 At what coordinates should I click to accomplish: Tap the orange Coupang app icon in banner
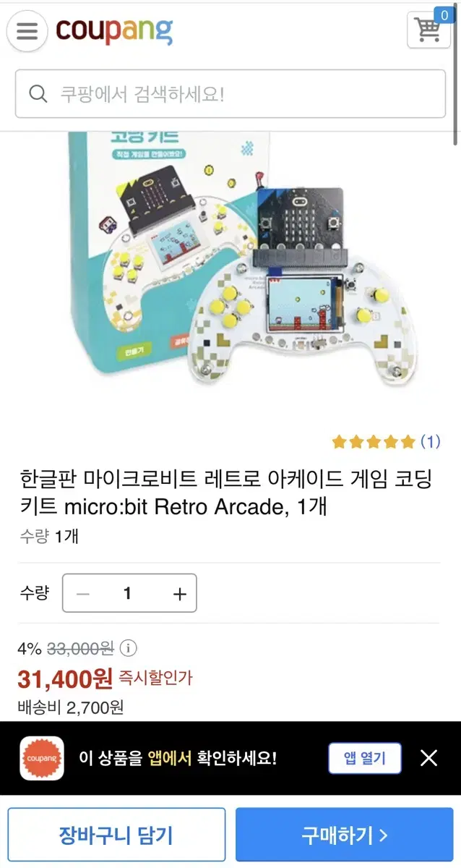coord(42,758)
